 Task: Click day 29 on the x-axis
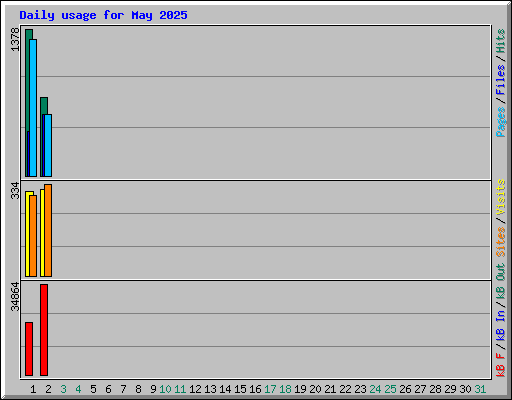point(450,389)
